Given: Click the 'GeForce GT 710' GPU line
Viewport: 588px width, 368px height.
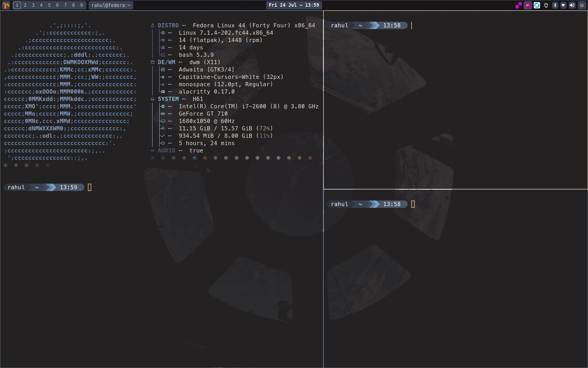Looking at the screenshot, I should (203, 114).
